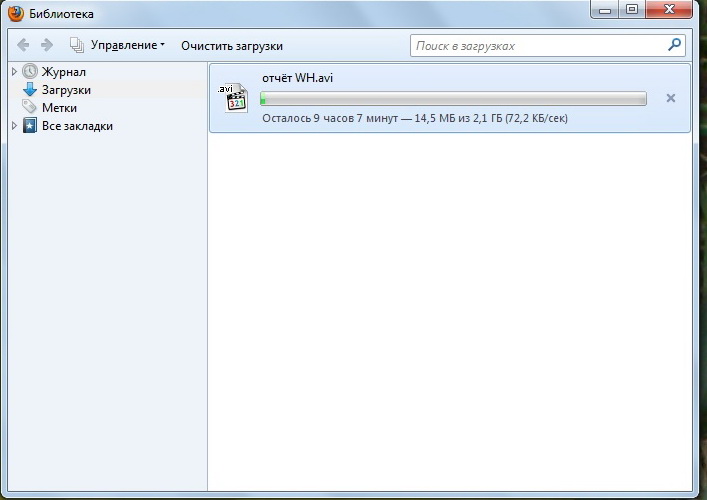Open the Все закладки bookmarks entry
The height and width of the screenshot is (500, 707).
77,126
